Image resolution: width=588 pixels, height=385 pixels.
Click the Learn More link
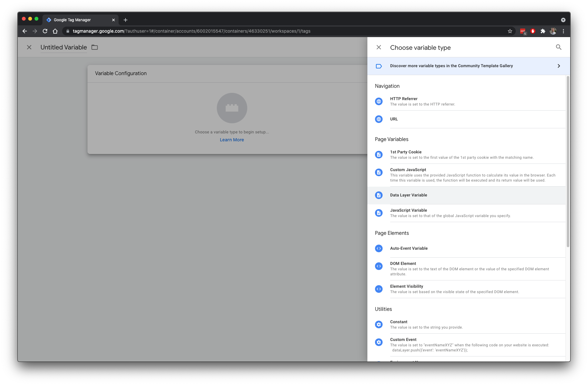tap(232, 140)
